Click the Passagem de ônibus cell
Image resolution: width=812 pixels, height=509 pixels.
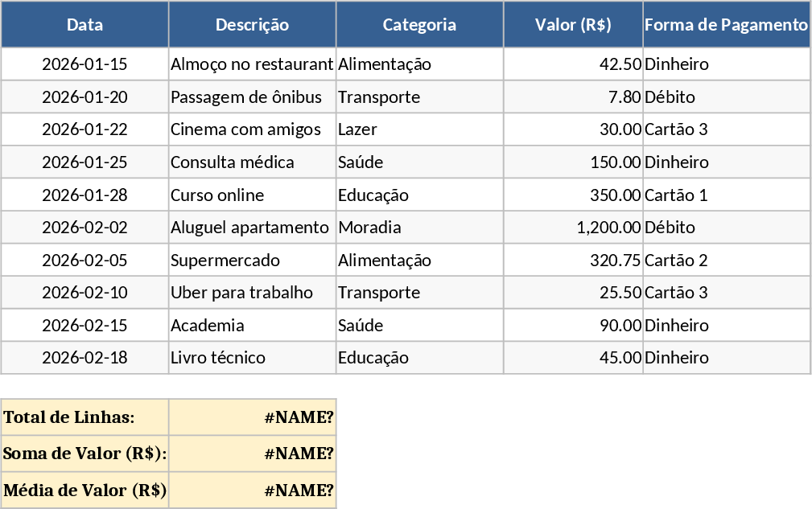252,97
